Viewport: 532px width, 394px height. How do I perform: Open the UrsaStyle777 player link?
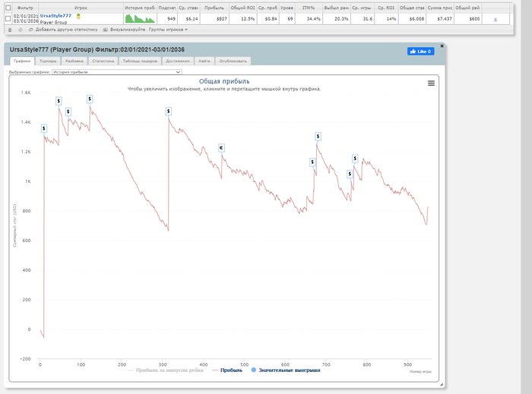pos(55,16)
